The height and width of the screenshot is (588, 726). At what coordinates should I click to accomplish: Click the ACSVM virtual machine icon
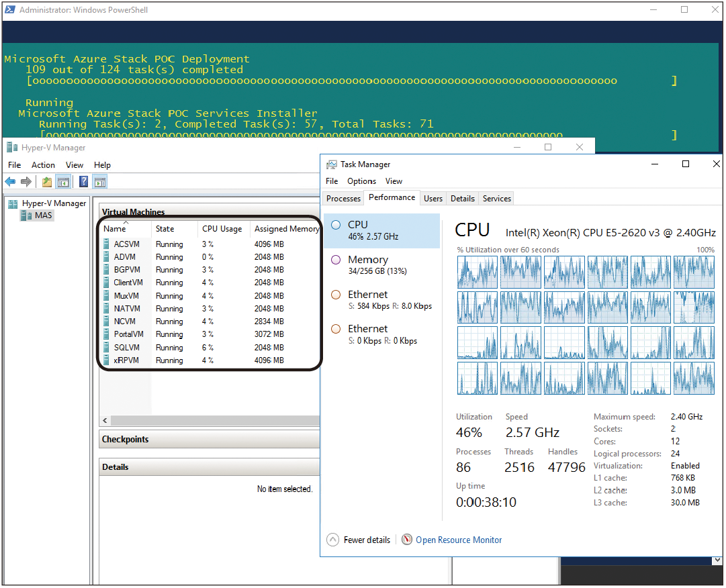point(107,244)
